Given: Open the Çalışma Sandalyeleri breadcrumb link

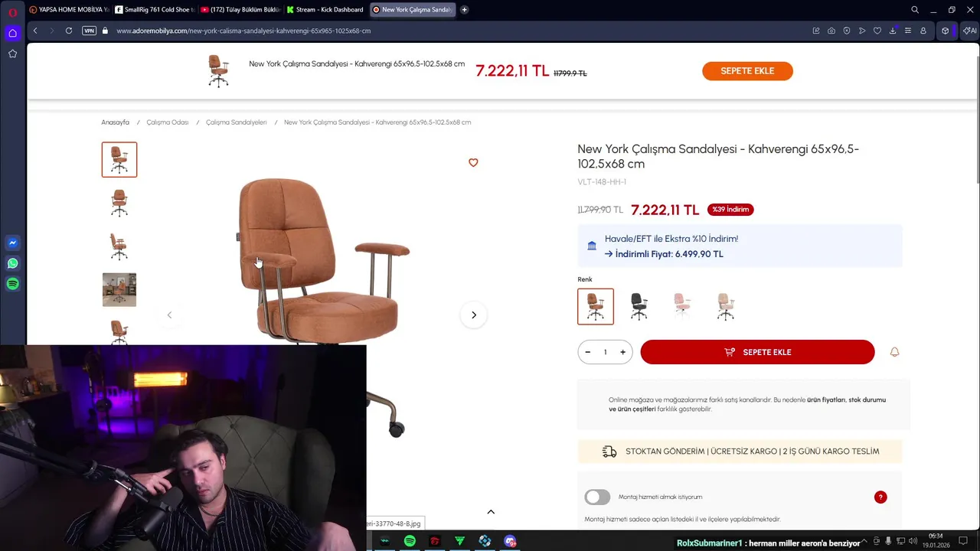Looking at the screenshot, I should coord(237,122).
